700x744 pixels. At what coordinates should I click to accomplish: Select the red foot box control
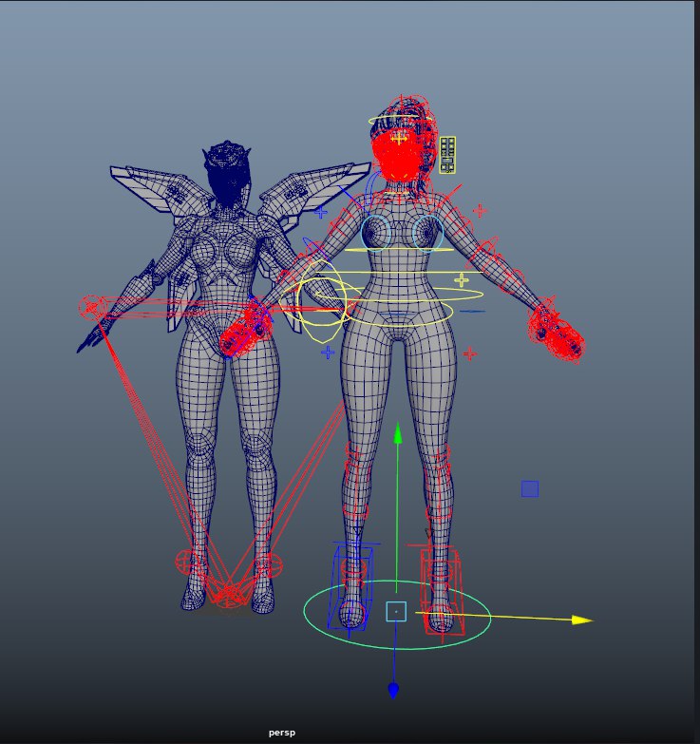click(x=441, y=591)
